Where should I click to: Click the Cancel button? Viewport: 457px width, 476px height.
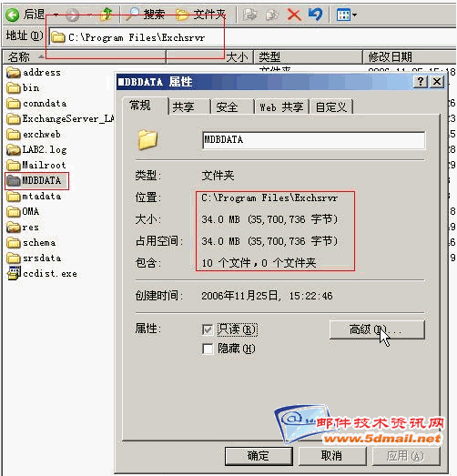[332, 456]
